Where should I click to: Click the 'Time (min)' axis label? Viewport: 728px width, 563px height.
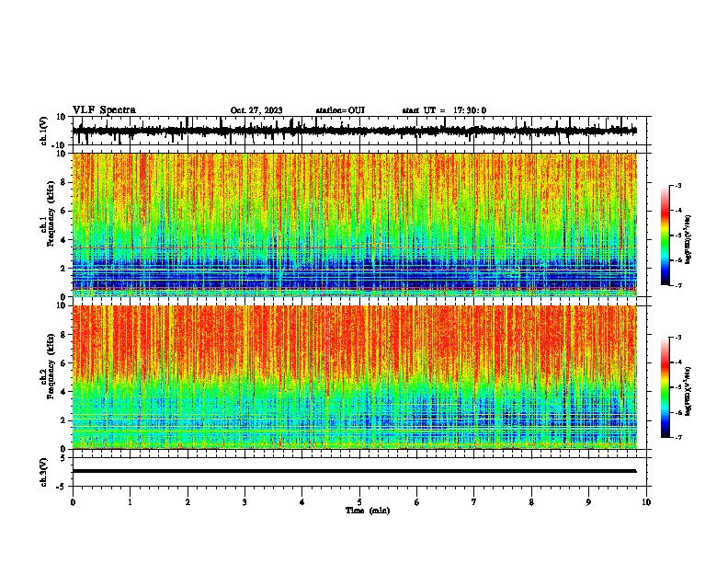368,511
